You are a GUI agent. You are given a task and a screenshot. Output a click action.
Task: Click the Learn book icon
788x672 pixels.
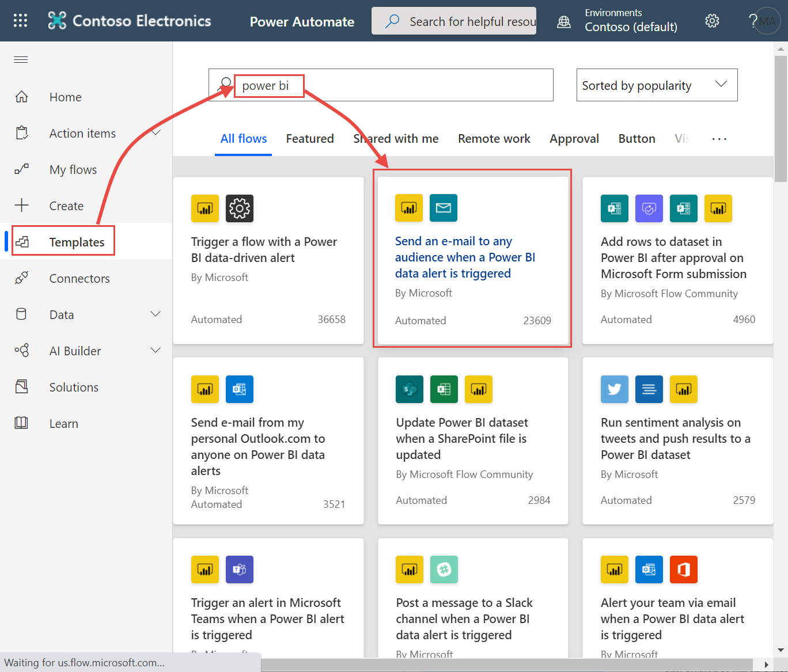(21, 423)
